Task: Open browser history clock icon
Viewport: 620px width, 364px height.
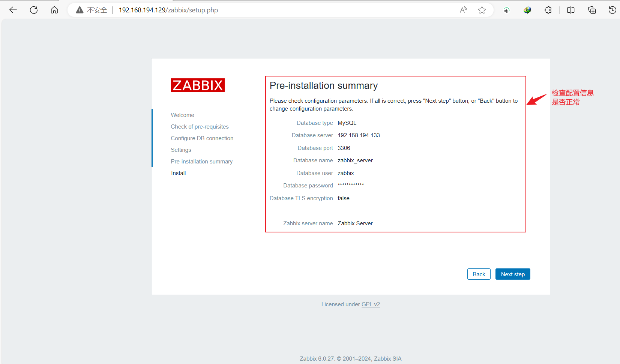Action: pos(612,10)
